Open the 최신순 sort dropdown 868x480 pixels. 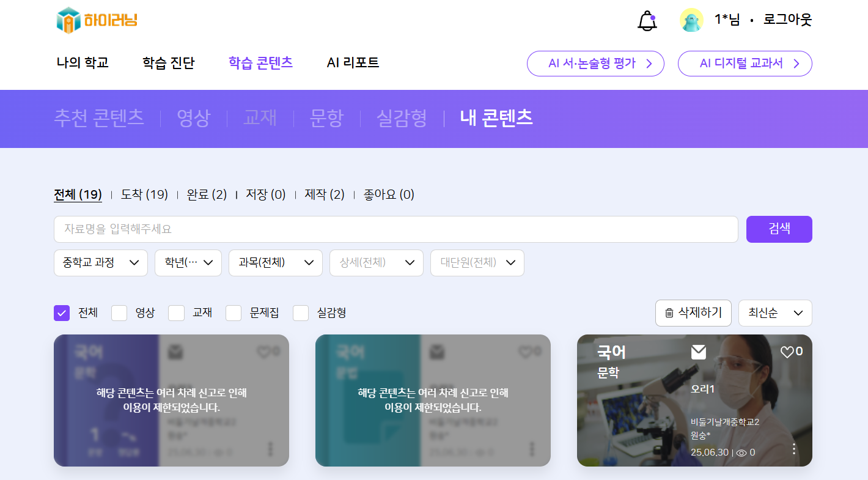[x=774, y=313]
